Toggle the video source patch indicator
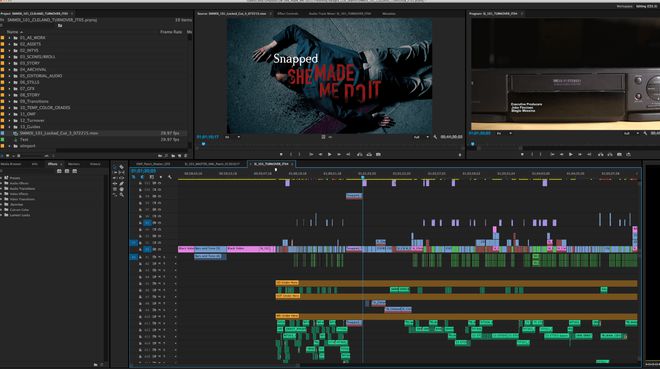The height and width of the screenshot is (369, 660). [x=133, y=243]
